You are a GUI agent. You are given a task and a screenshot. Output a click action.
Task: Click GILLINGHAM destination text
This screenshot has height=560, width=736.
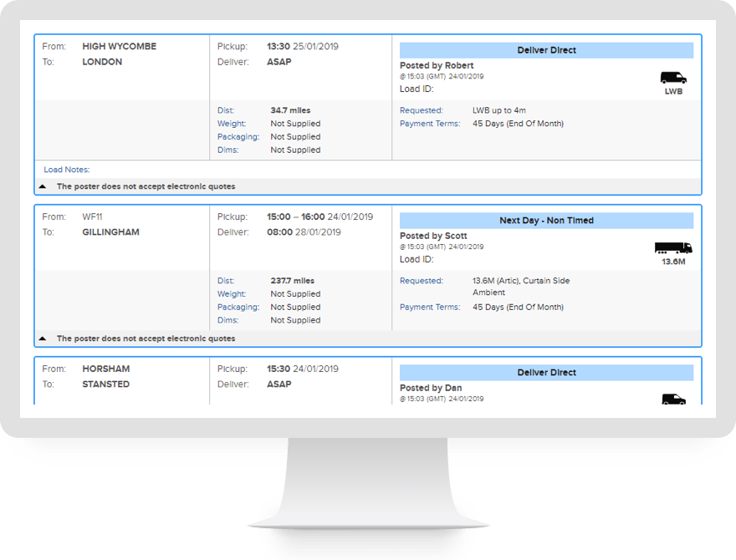pos(110,232)
